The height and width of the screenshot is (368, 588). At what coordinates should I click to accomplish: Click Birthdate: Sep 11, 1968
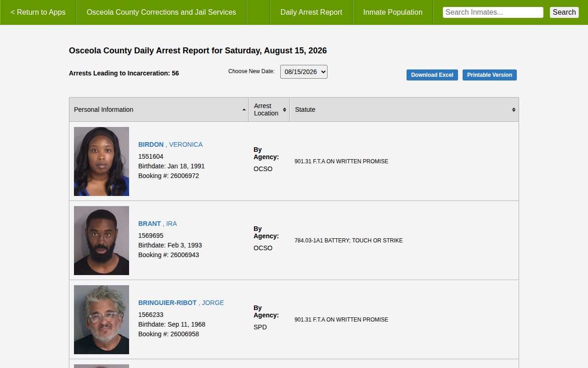tap(172, 324)
